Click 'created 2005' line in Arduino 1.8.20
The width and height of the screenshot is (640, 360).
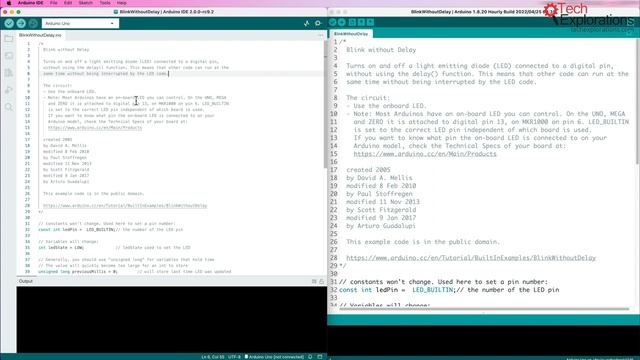tap(368, 170)
